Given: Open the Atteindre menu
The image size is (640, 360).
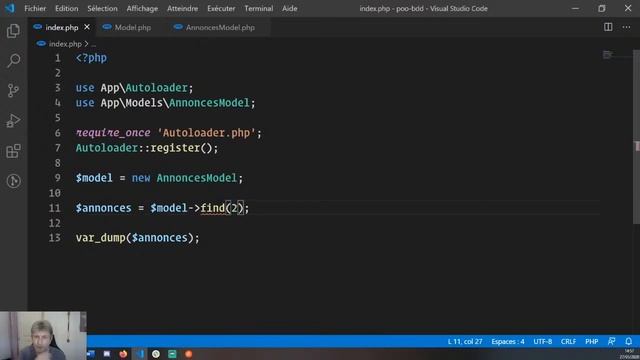Looking at the screenshot, I should 182,8.
